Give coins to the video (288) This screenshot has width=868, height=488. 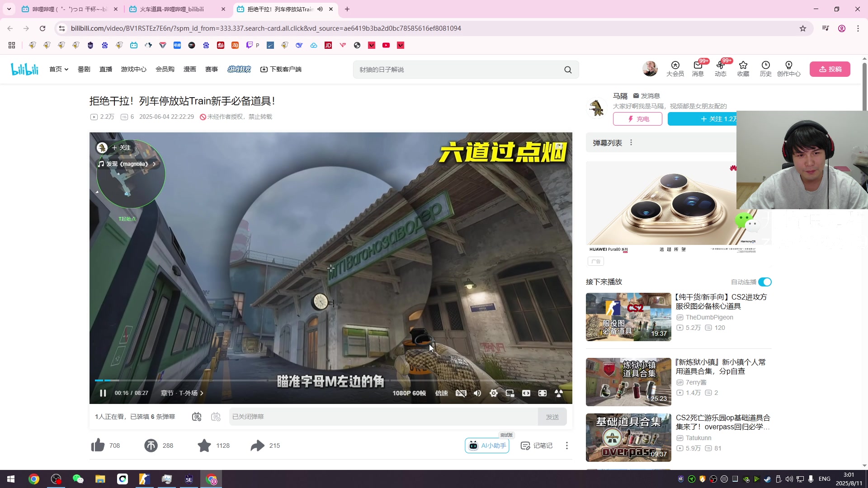pos(159,446)
